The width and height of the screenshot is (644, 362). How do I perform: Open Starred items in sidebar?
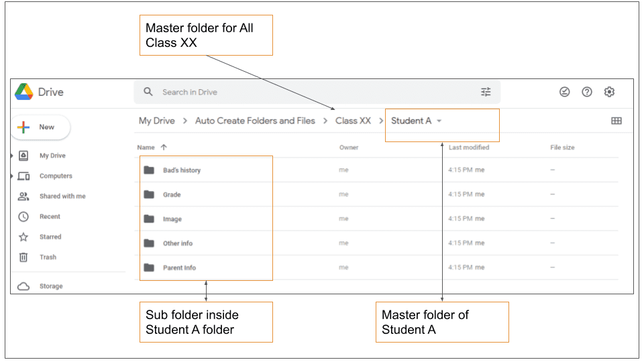[50, 237]
